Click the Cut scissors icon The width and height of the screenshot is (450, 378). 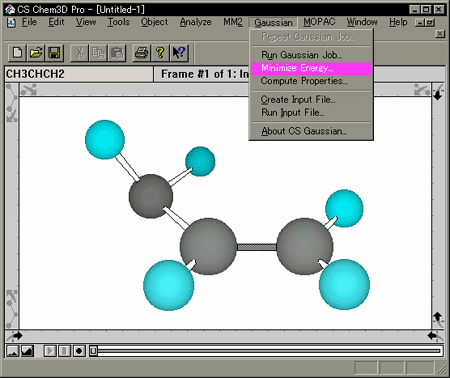79,53
